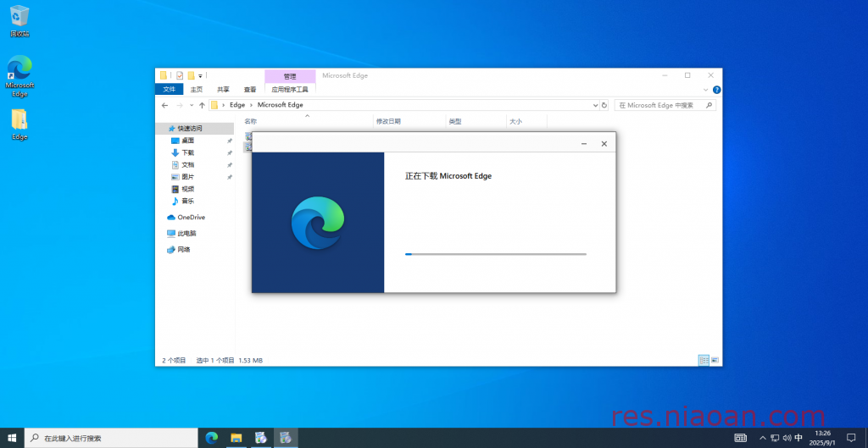
Task: Open the volume control in the system tray
Action: point(787,438)
